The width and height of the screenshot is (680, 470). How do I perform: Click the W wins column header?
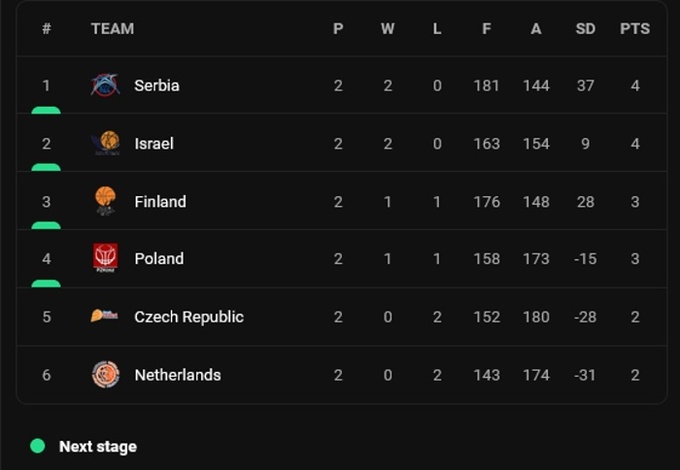pyautogui.click(x=387, y=29)
